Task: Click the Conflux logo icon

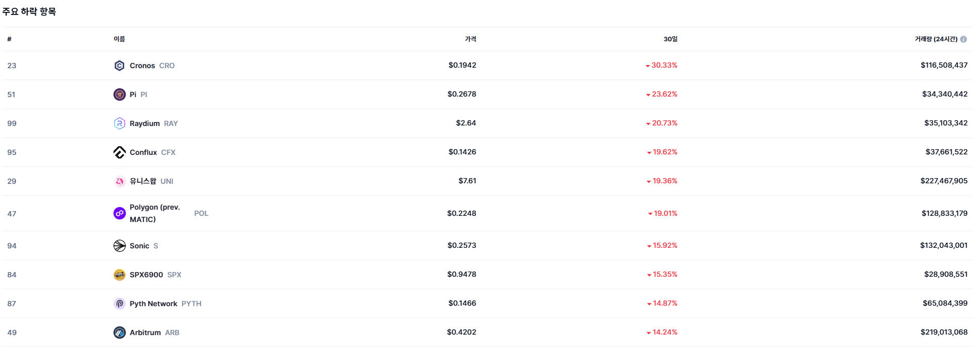Action: pos(119,152)
